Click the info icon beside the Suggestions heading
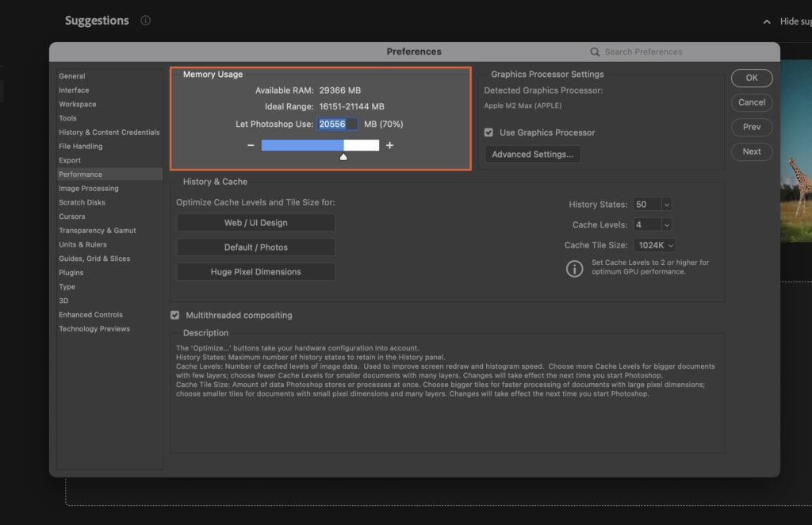The height and width of the screenshot is (525, 812). coord(146,21)
